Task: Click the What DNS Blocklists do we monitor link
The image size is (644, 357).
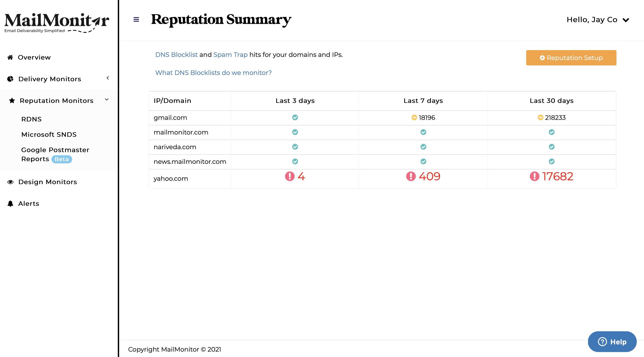Action: [213, 73]
